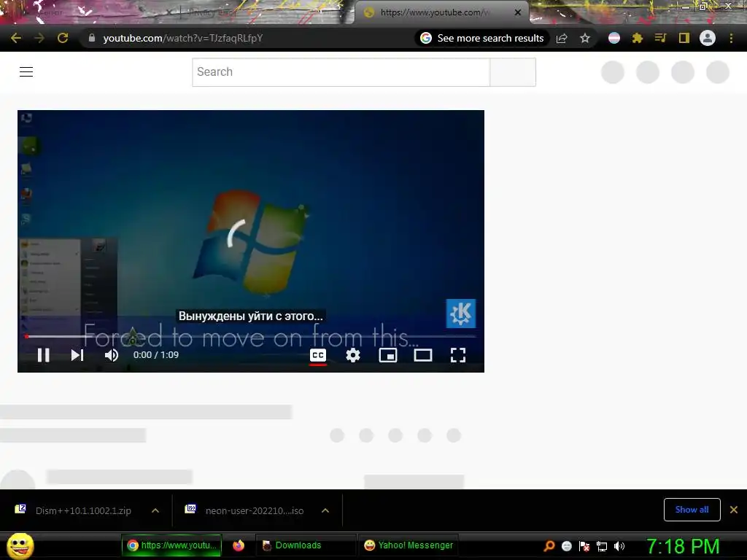Toggle closed captions off

(318, 355)
